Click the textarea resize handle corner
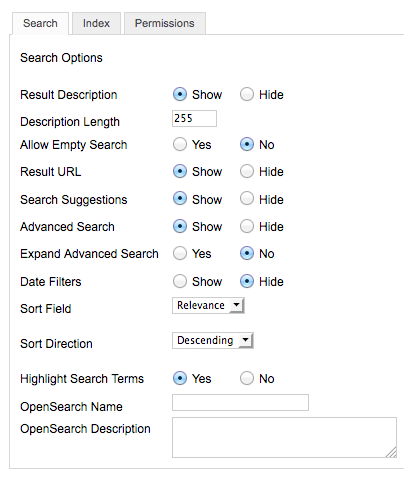The image size is (404, 480). [392, 452]
